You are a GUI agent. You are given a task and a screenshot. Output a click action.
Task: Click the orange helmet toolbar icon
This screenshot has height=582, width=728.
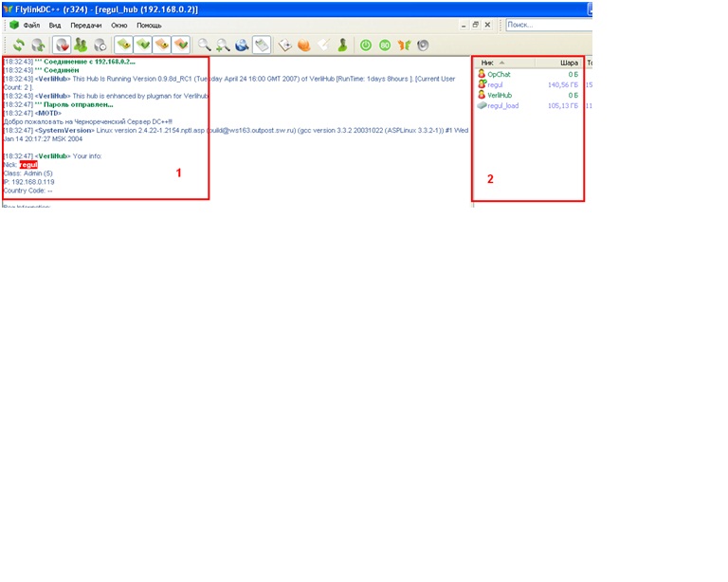pyautogui.click(x=304, y=45)
